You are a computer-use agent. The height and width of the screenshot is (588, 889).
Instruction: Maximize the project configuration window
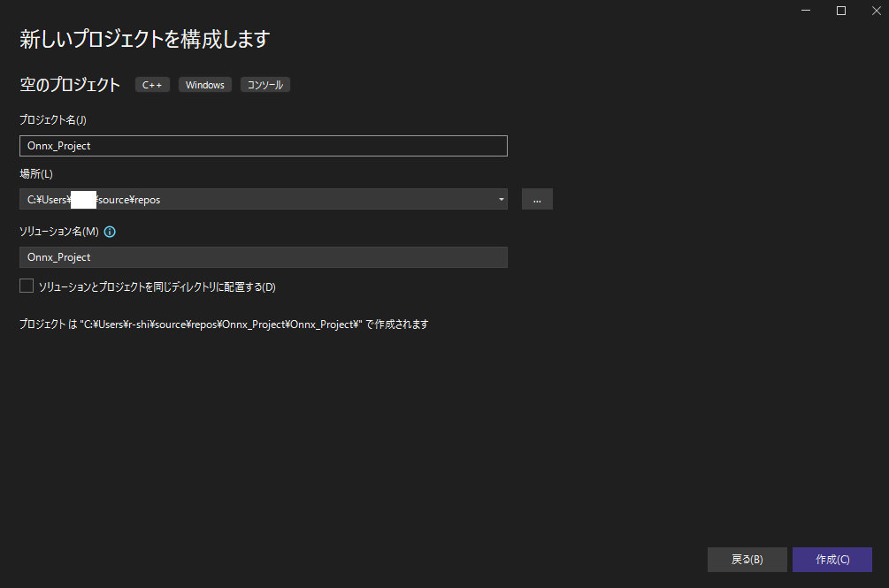(840, 11)
